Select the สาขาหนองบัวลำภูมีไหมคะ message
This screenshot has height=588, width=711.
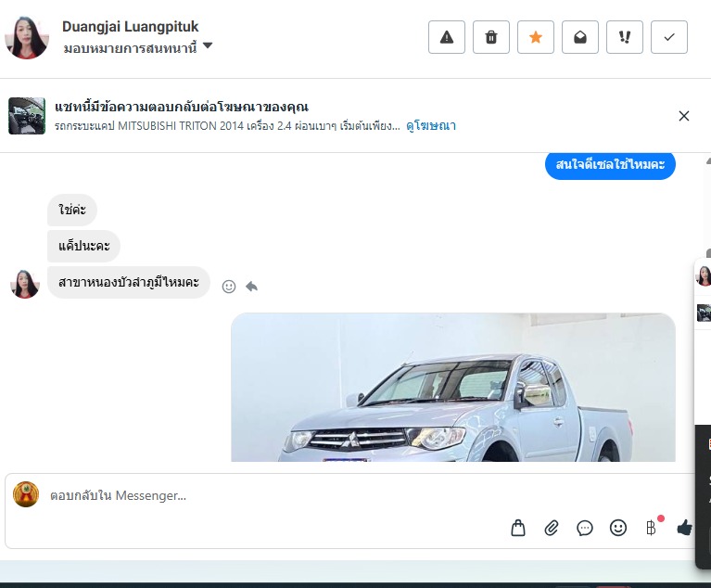(x=129, y=282)
